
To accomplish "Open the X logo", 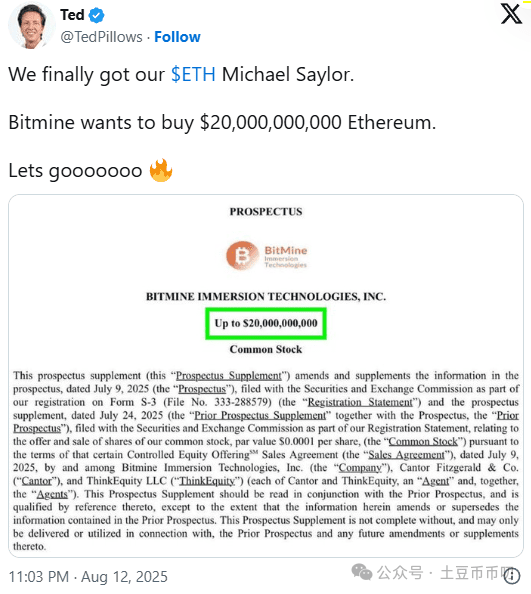I will pos(511,14).
